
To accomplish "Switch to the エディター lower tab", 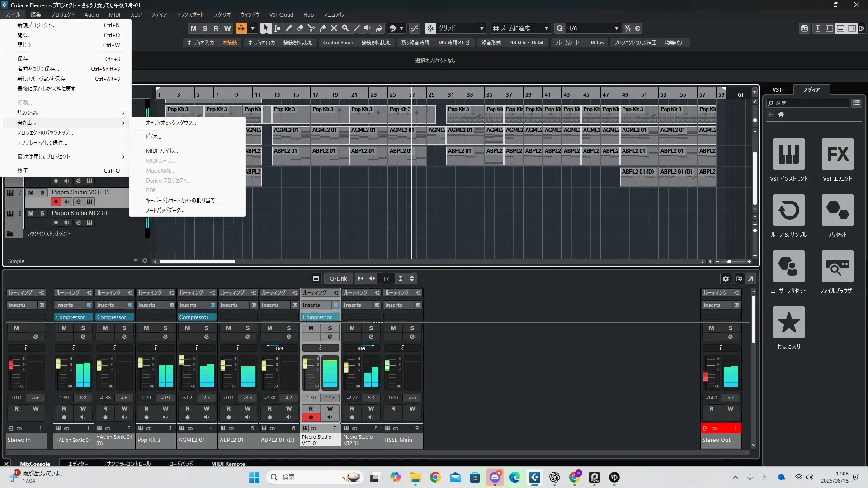I will click(x=78, y=464).
